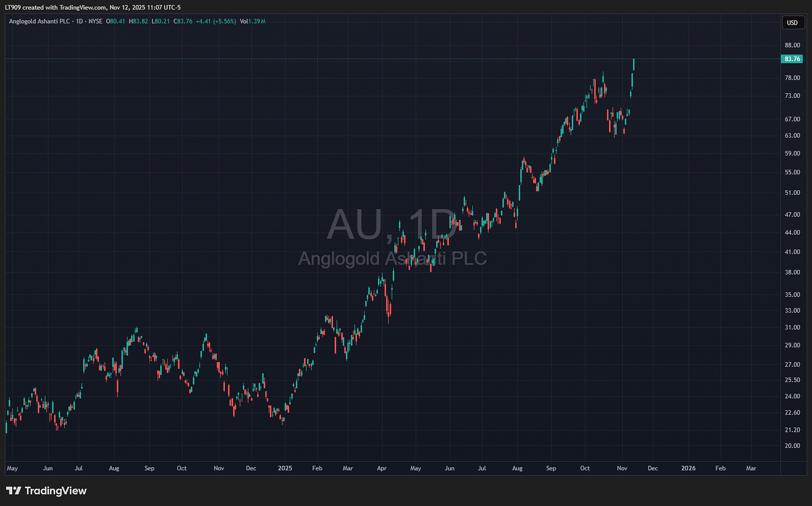This screenshot has width=812, height=506.
Task: Click the 44.00 price axis label
Action: (792, 233)
